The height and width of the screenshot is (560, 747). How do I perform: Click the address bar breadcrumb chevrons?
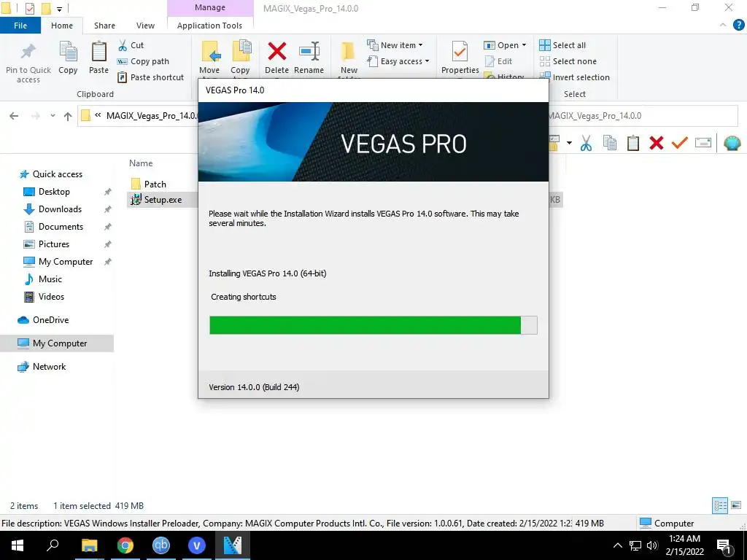click(x=98, y=115)
